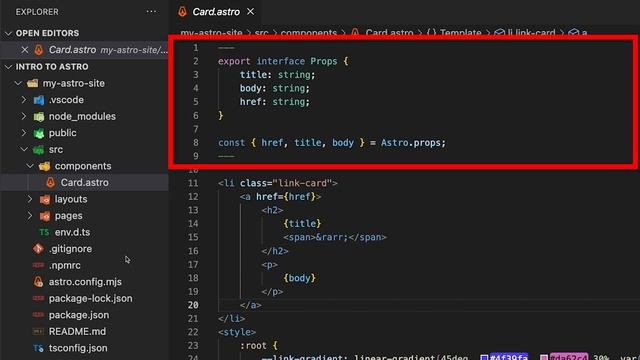Screen dimensions: 640x360
Task: Collapse the src folder chevron
Action: click(24, 149)
